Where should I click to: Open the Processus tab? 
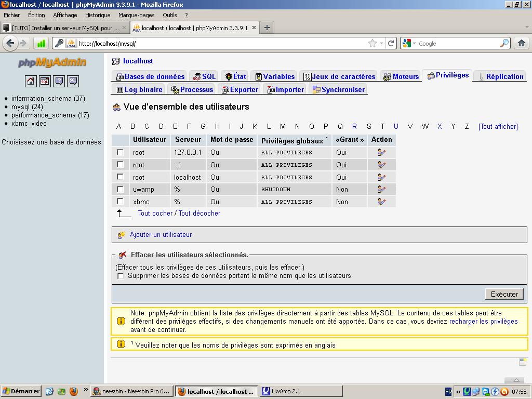pyautogui.click(x=192, y=89)
